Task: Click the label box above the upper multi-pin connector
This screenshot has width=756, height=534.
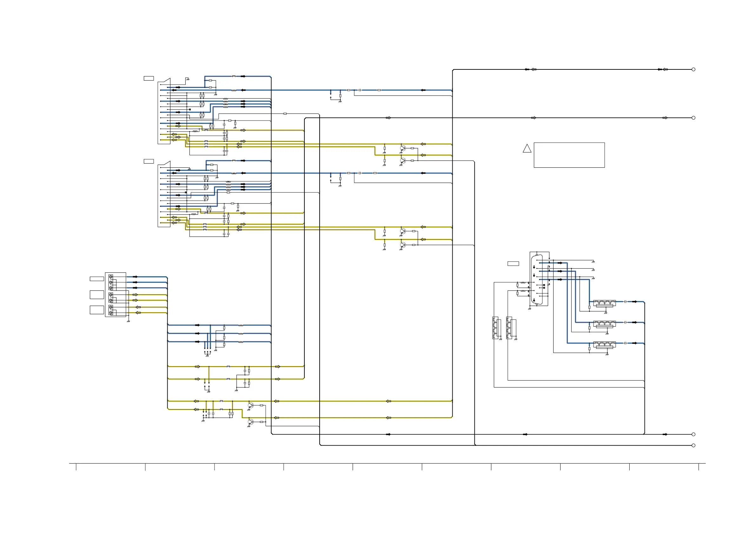Action: (149, 78)
